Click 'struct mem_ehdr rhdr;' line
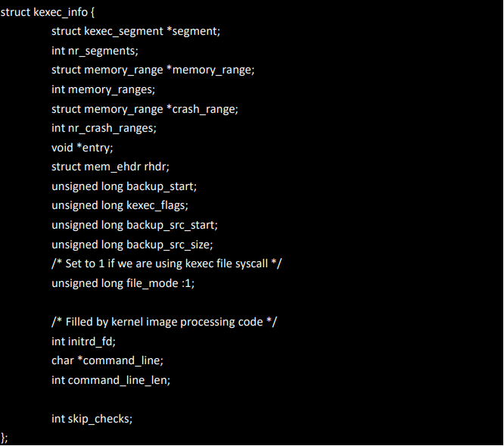504x446 pixels. coord(110,167)
